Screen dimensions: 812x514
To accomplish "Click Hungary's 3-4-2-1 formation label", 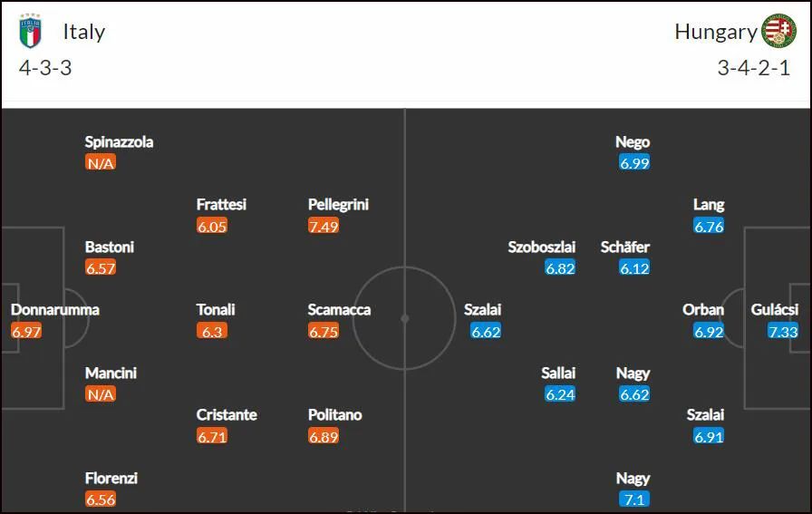I will (753, 68).
